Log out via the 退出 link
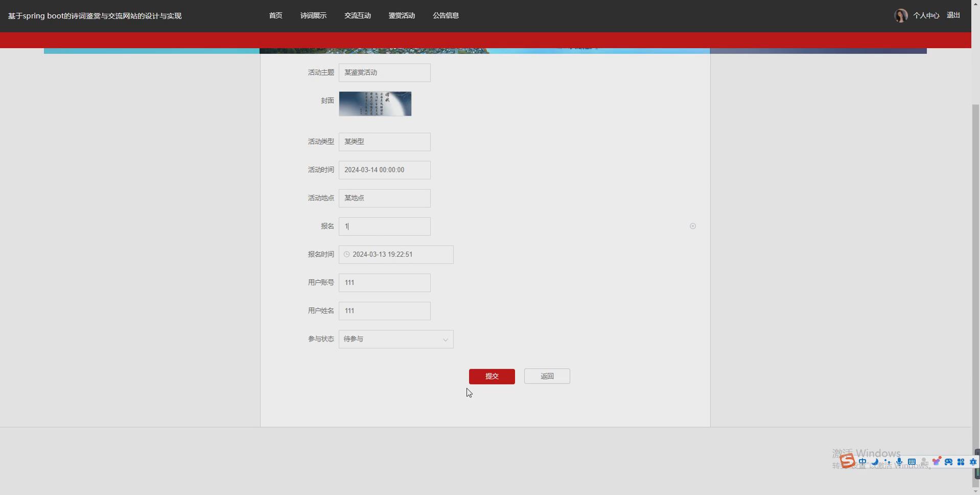Image resolution: width=980 pixels, height=495 pixels. pos(953,15)
